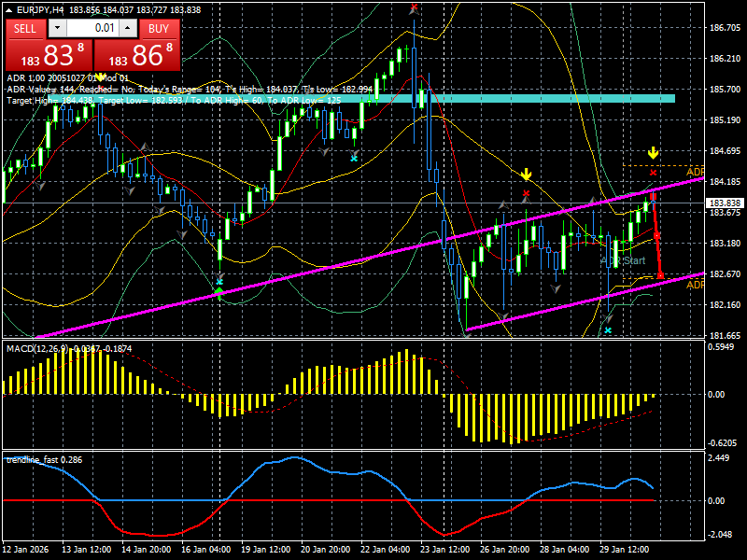This screenshot has height=560, width=747.
Task: Click the 183.838 current price label
Action: click(725, 203)
